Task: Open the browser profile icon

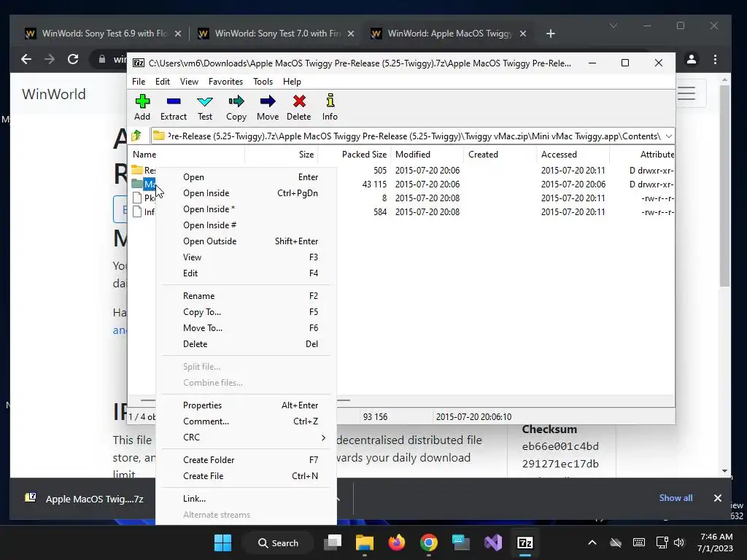Action: (692, 59)
